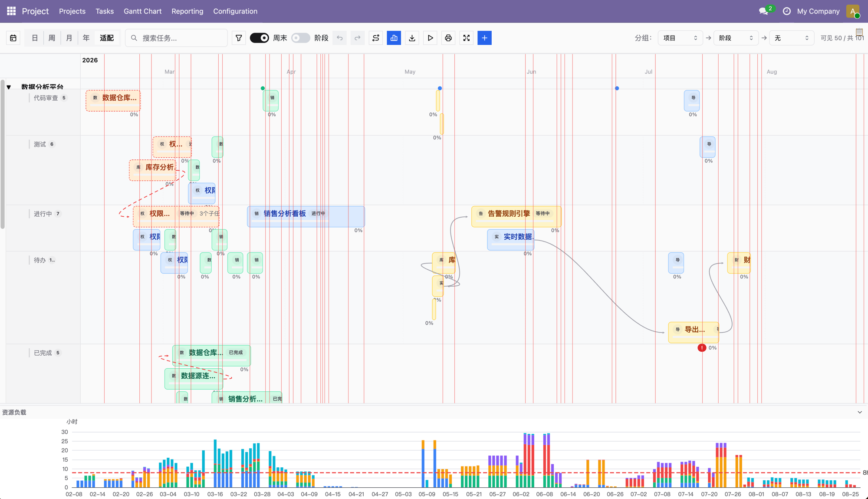Viewport: 868px width, 499px height.
Task: Click the blue add task plus button
Action: click(x=484, y=38)
